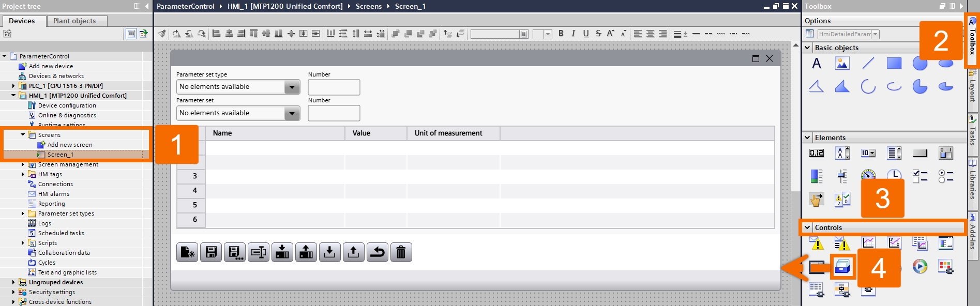Viewport: 980px width, 306px height.
Task: Align text center in toolbar
Action: pyautogui.click(x=650, y=34)
